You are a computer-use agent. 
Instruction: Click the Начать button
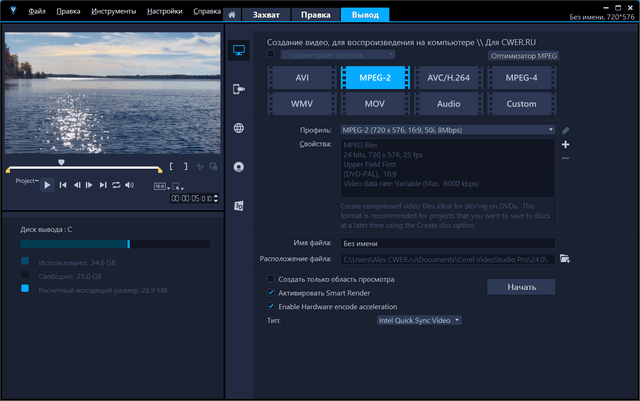click(x=521, y=287)
